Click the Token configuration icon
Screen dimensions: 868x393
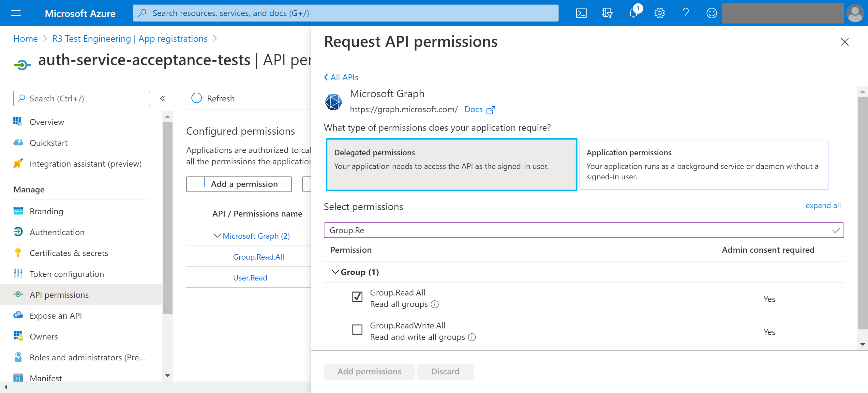18,274
